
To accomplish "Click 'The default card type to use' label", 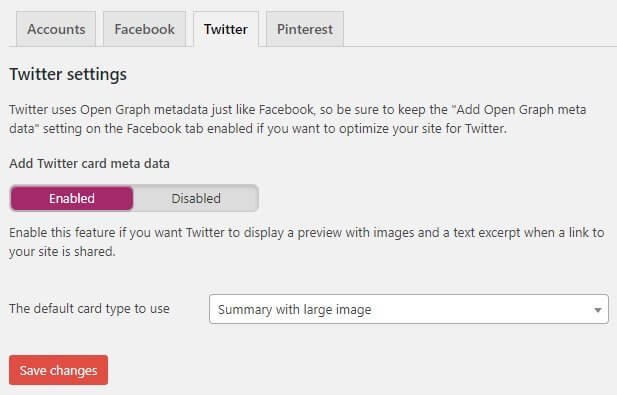I will click(90, 308).
